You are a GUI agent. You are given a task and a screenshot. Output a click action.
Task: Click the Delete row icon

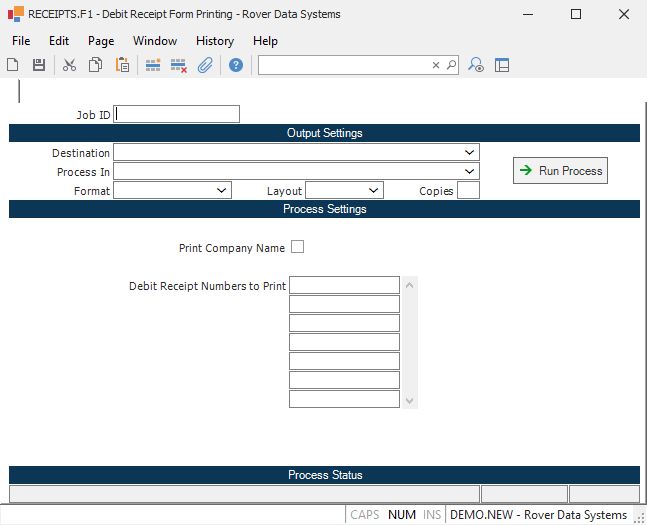pyautogui.click(x=179, y=65)
